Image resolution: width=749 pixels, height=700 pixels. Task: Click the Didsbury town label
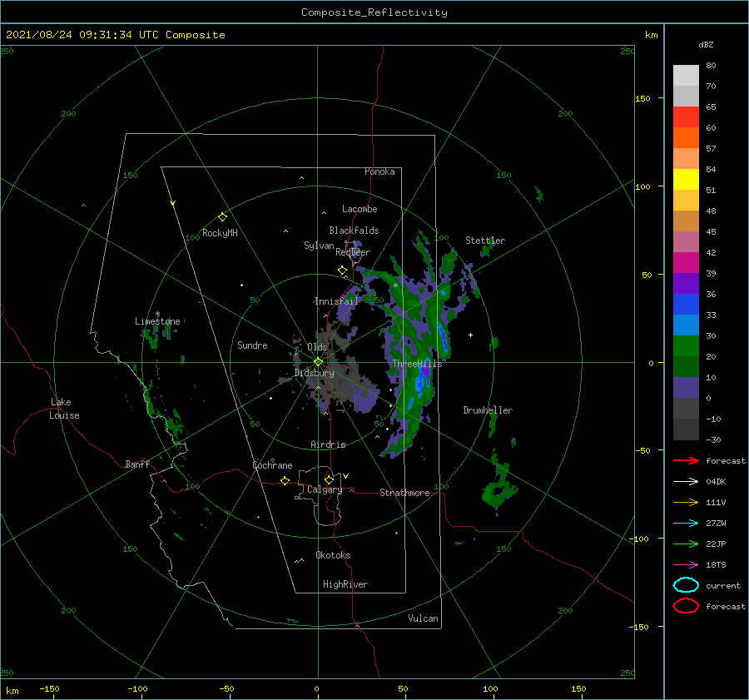click(315, 373)
